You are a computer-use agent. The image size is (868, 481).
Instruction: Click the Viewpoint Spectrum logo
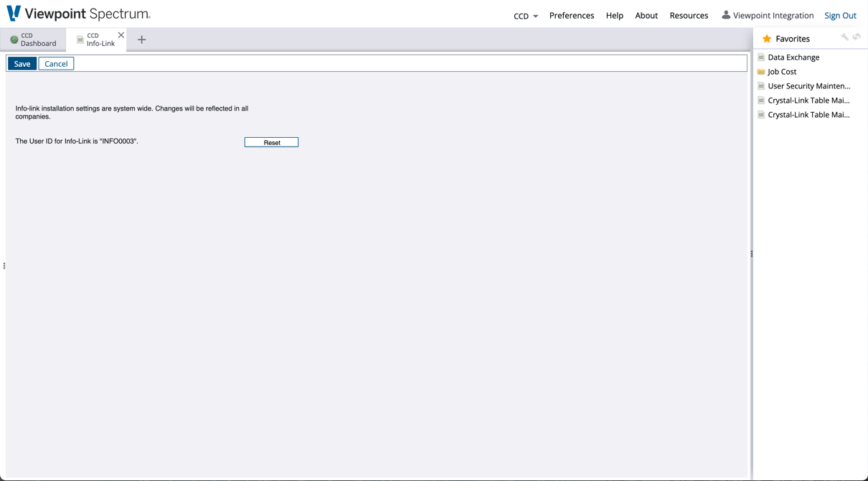click(77, 14)
